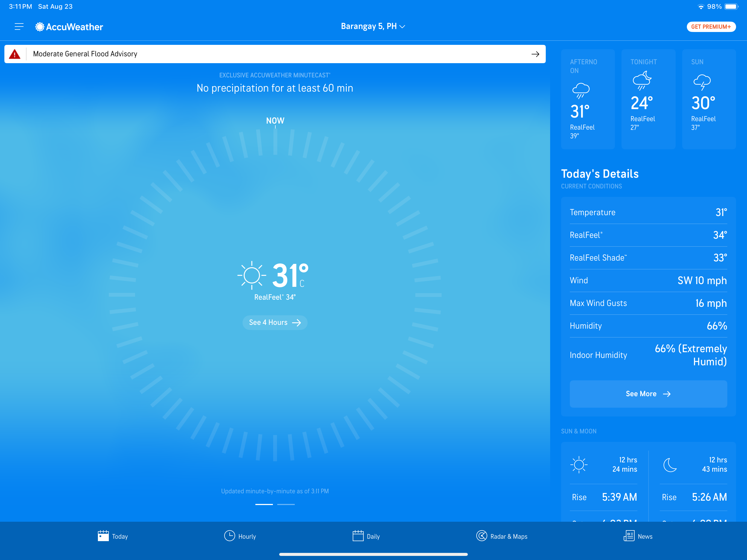Switch to the Daily tab
Screen dimensions: 747x560
click(366, 536)
